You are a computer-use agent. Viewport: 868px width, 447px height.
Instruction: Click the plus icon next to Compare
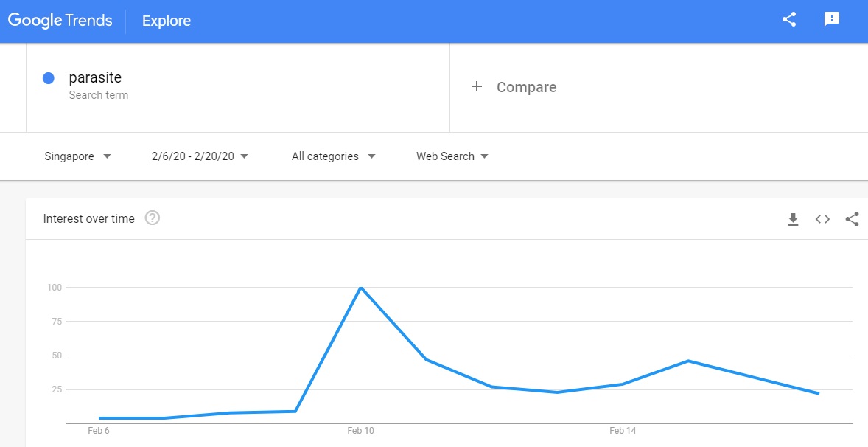point(477,87)
